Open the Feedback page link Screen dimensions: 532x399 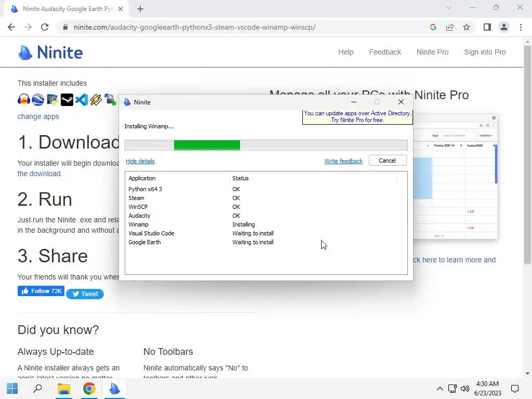pyautogui.click(x=385, y=52)
